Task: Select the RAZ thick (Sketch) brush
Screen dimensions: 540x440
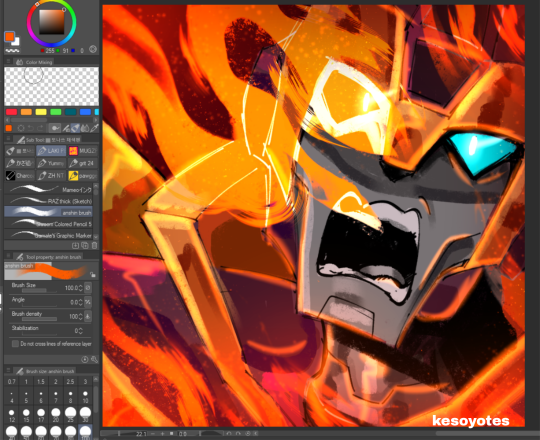Action: pyautogui.click(x=49, y=201)
